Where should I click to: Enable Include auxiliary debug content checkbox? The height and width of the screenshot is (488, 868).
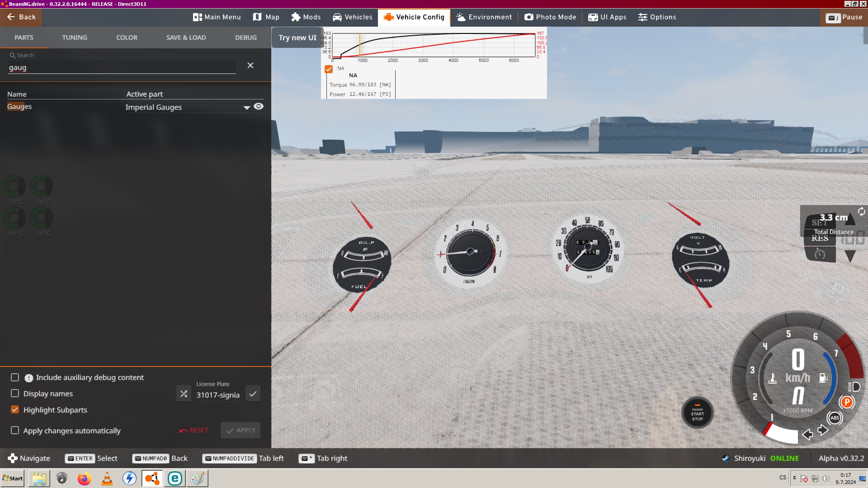(x=15, y=377)
